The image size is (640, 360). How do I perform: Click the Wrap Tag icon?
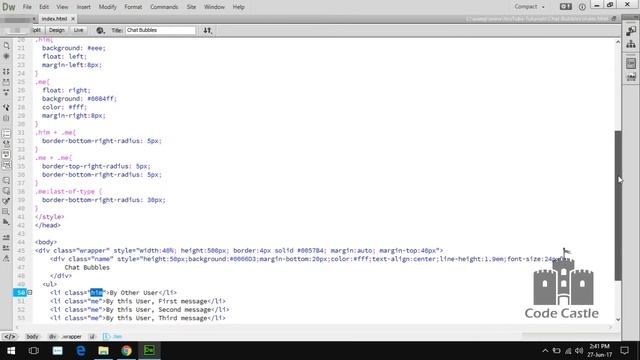pos(6,201)
